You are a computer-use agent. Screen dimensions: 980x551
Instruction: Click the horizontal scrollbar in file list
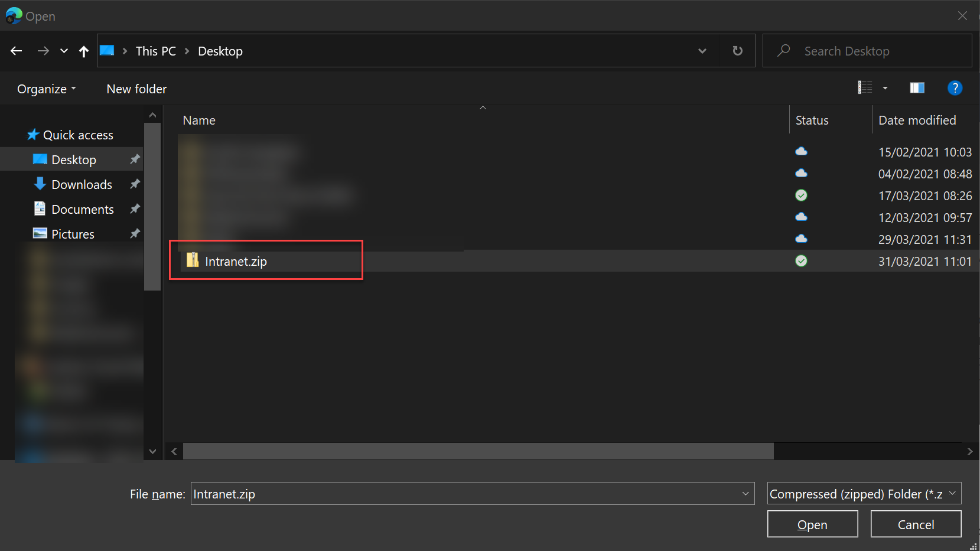tap(477, 451)
